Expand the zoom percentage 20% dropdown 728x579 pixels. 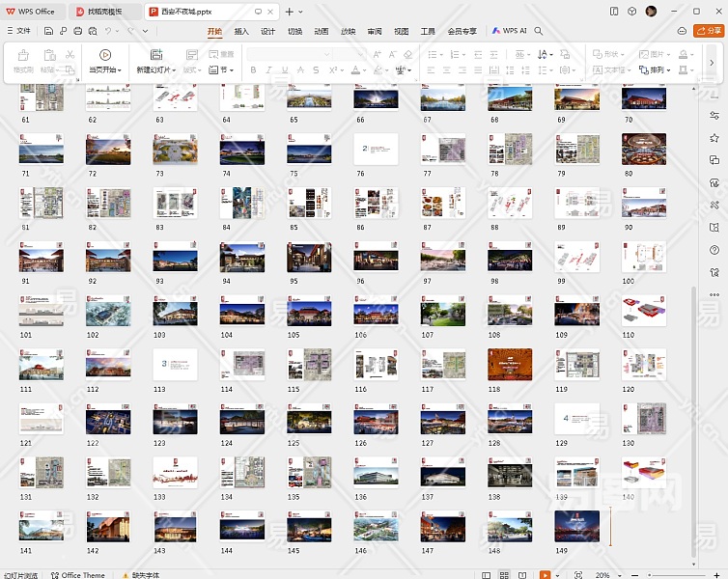click(x=617, y=575)
